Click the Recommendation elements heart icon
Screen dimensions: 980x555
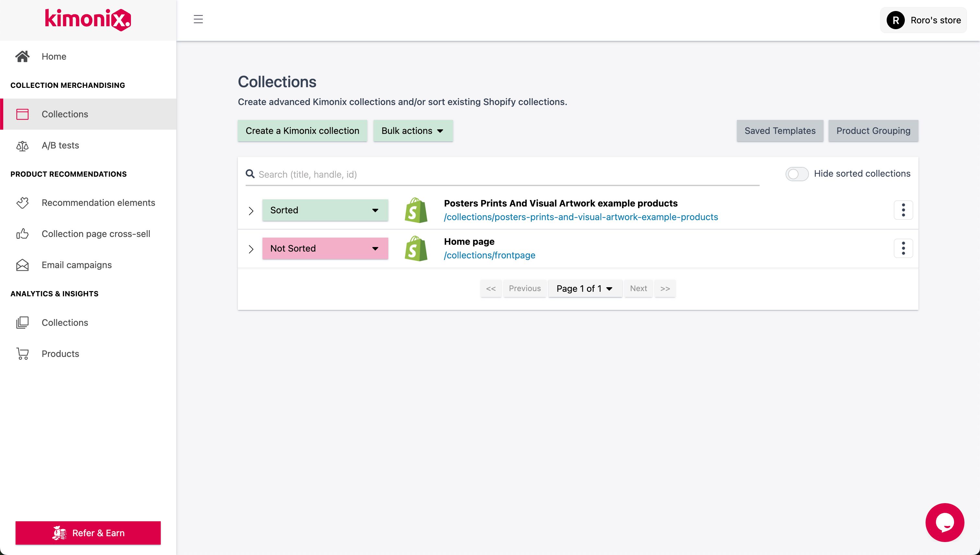coord(22,203)
